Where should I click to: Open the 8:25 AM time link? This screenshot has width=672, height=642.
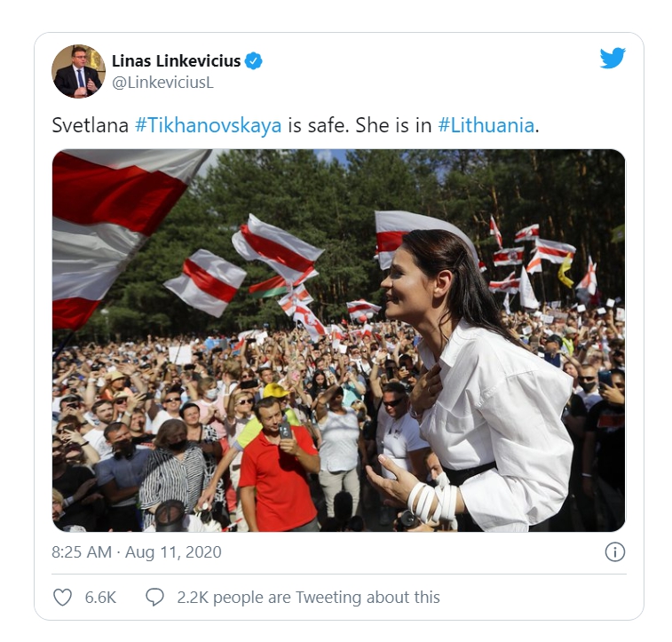tap(82, 552)
